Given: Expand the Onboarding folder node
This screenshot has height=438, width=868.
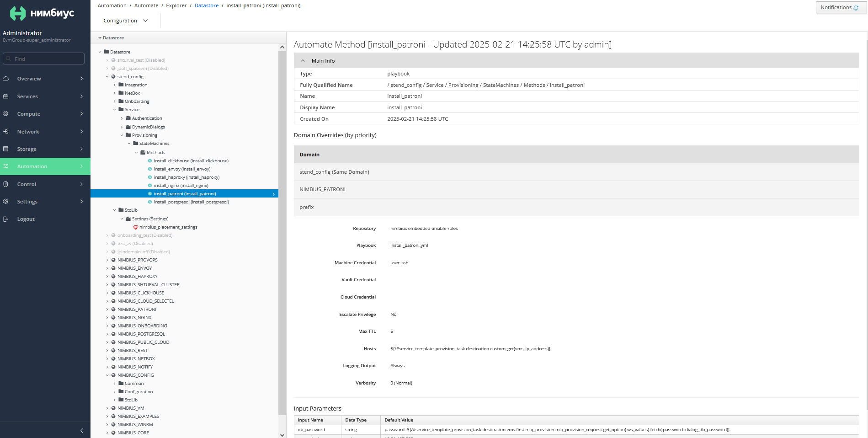Looking at the screenshot, I should coord(115,101).
